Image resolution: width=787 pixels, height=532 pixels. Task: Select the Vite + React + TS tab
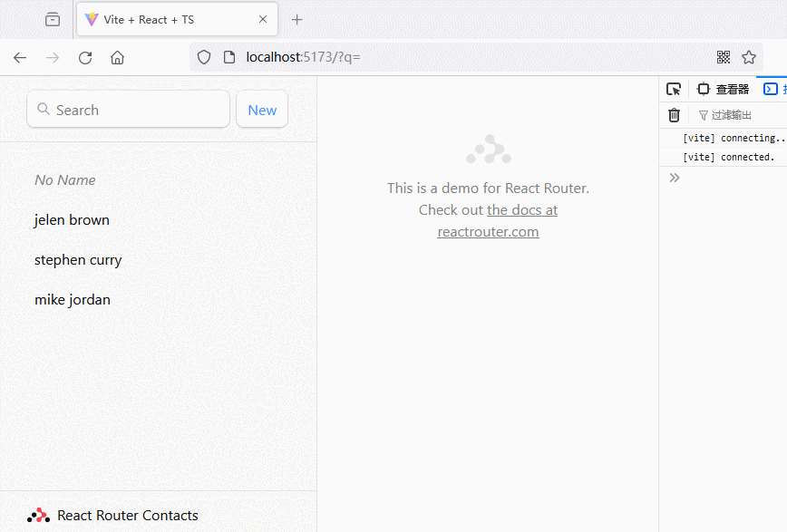pyautogui.click(x=163, y=19)
